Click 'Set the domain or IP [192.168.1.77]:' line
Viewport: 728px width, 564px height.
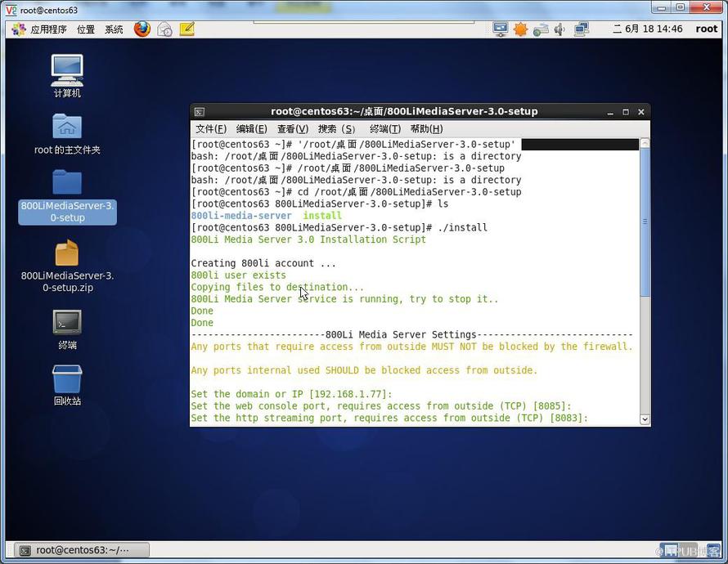point(291,394)
